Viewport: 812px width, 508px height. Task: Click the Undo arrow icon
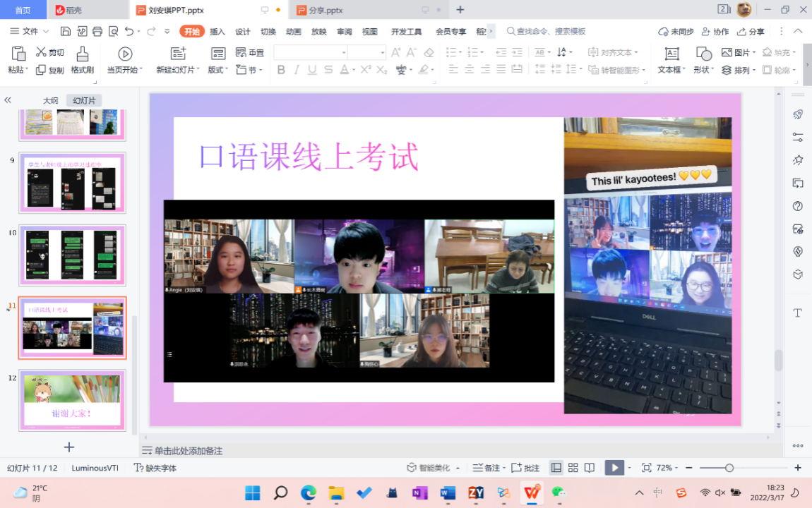129,31
